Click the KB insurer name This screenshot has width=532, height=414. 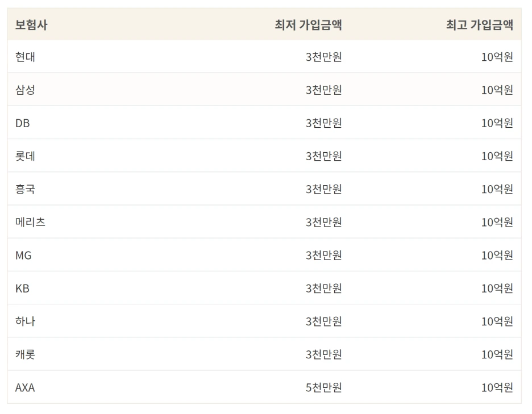22,288
